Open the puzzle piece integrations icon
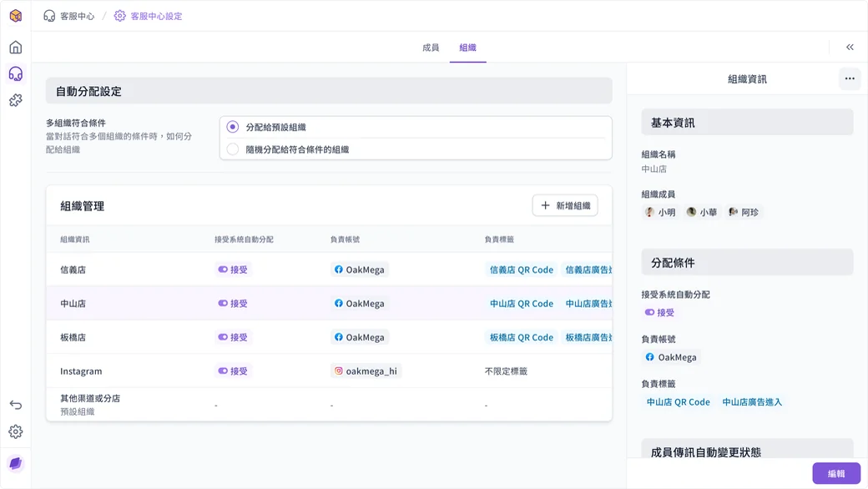Screen dimensions: 868x489 coord(16,100)
